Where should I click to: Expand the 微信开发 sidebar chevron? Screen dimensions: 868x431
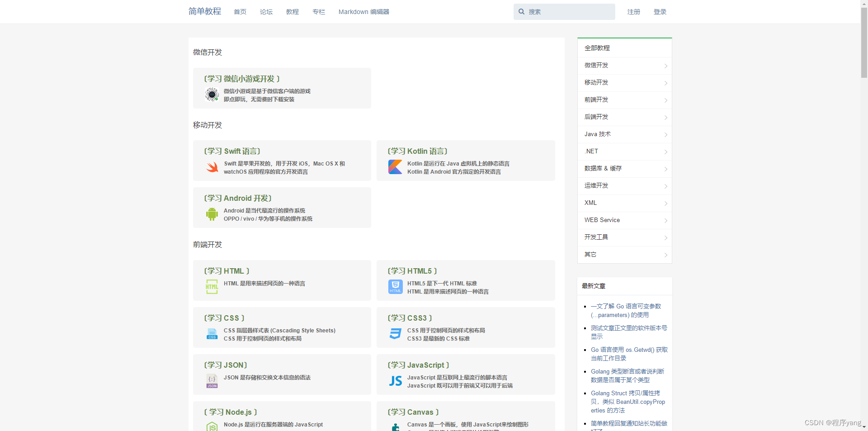pyautogui.click(x=665, y=66)
